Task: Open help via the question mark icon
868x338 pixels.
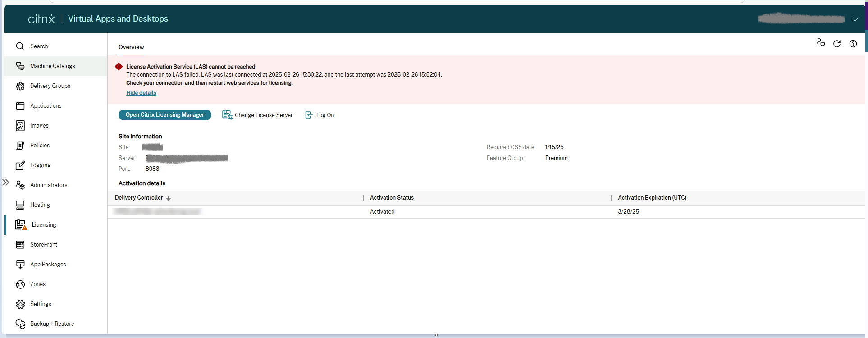Action: click(853, 44)
